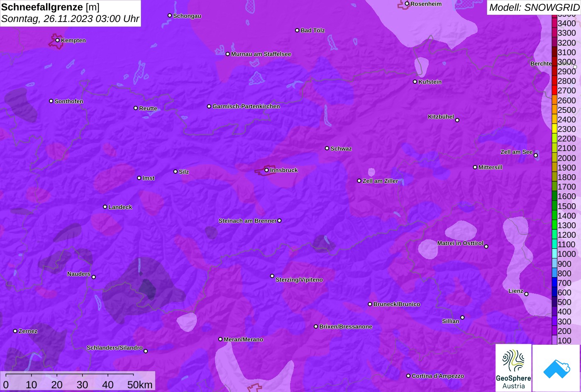Click the Schneefallgrenze [m] title
Viewport: 581px width, 392px height.
click(x=50, y=7)
